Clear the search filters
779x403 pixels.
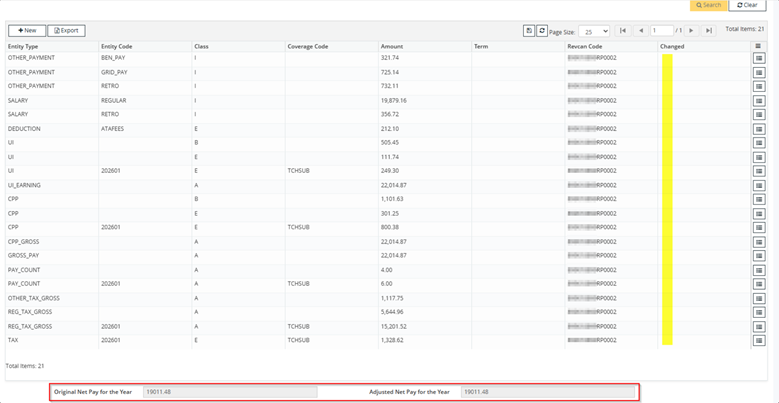747,5
